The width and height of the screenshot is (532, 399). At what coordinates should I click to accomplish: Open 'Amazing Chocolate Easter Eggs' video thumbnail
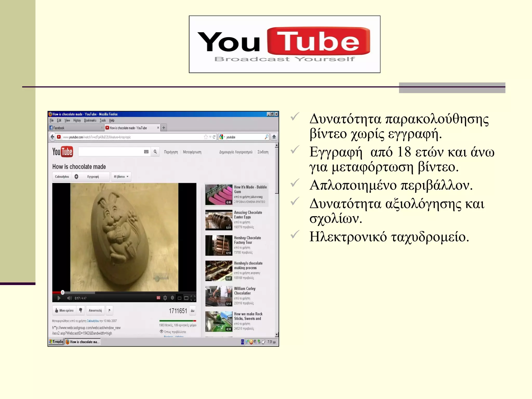(219, 220)
